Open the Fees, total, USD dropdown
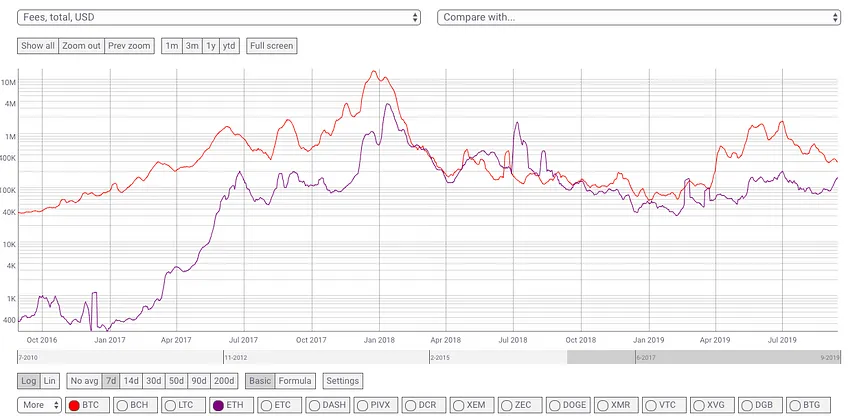The width and height of the screenshot is (848, 416). [x=218, y=17]
